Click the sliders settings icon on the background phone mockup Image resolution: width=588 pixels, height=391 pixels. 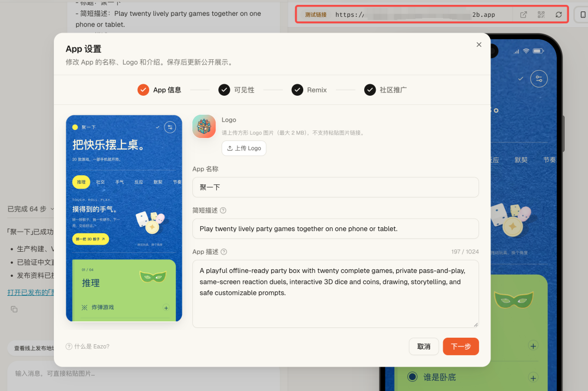(539, 79)
